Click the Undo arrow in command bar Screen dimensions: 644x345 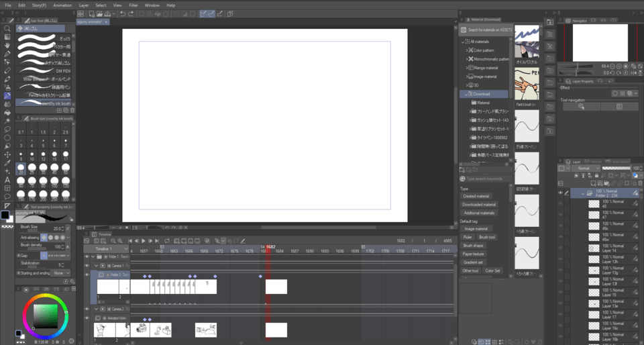click(x=122, y=13)
